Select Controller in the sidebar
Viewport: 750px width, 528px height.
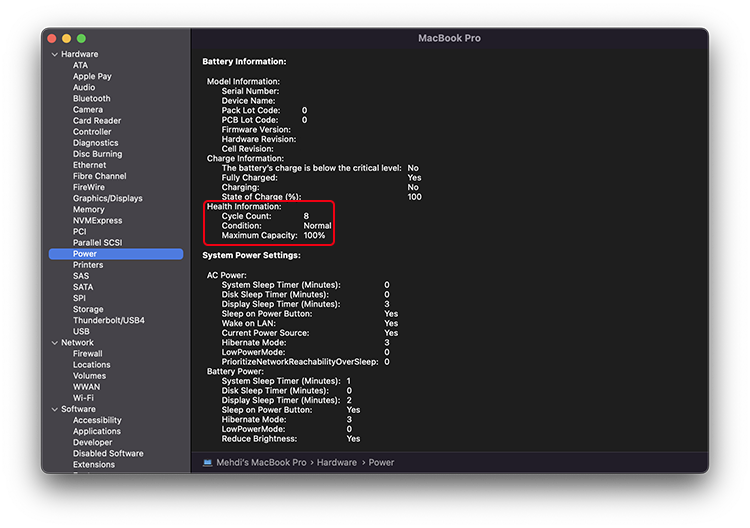point(92,132)
